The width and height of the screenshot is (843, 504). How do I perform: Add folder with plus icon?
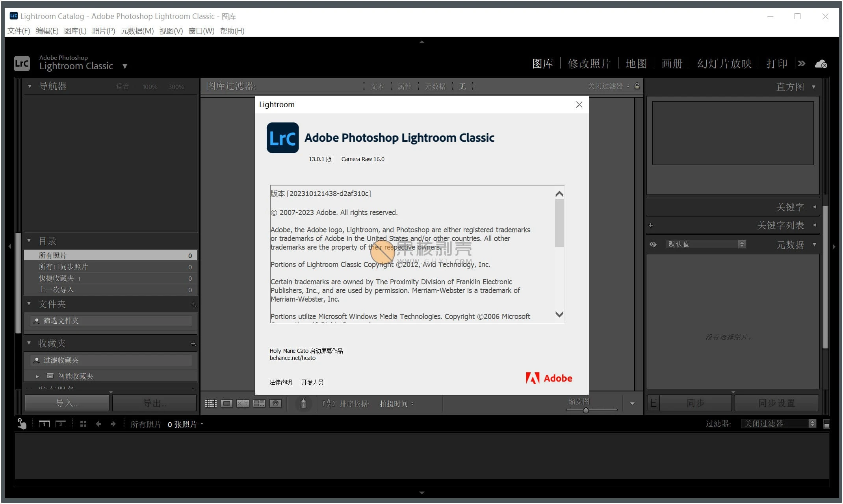point(193,304)
